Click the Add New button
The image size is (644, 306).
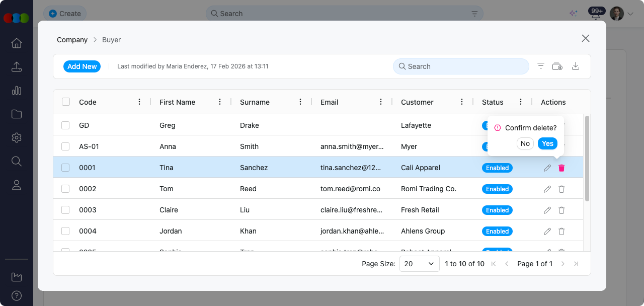click(x=82, y=66)
